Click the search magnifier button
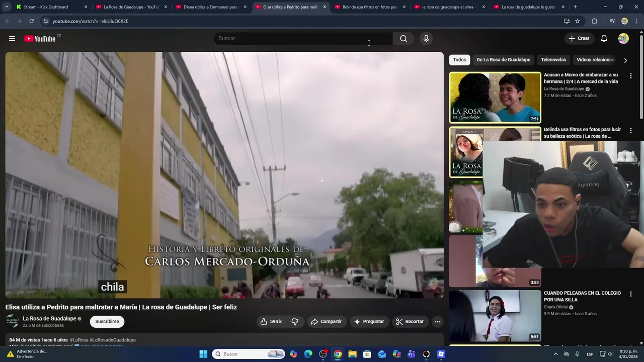The width and height of the screenshot is (644, 362). 404,39
